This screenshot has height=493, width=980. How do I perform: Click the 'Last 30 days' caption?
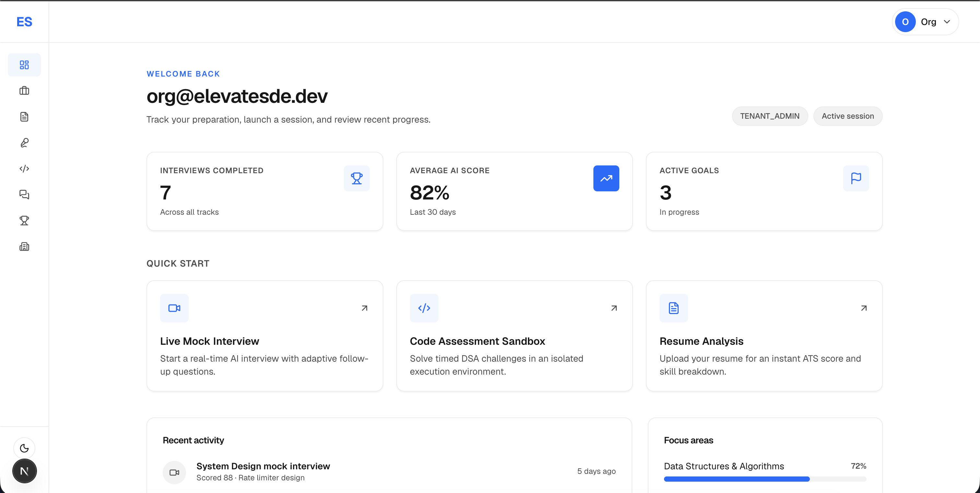[433, 212]
